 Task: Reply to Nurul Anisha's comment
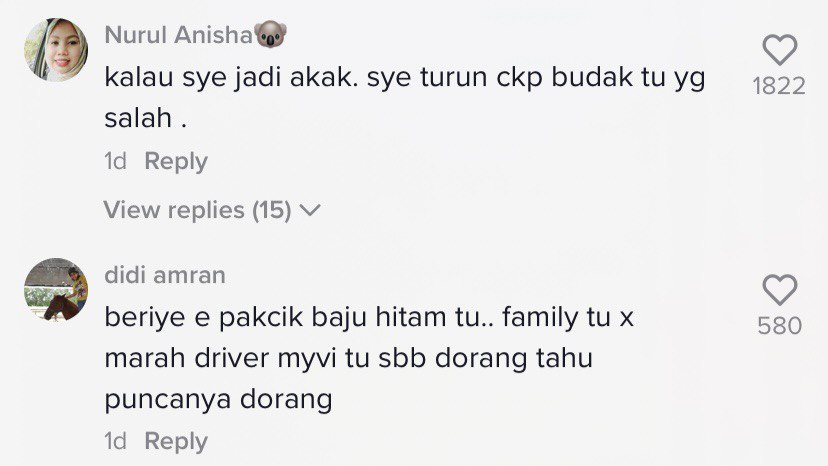point(176,161)
